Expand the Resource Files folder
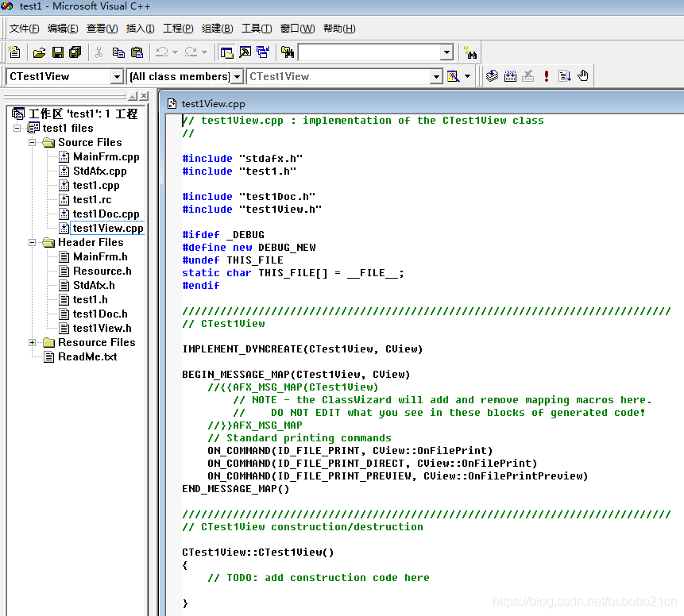This screenshot has height=616, width=684. [32, 343]
